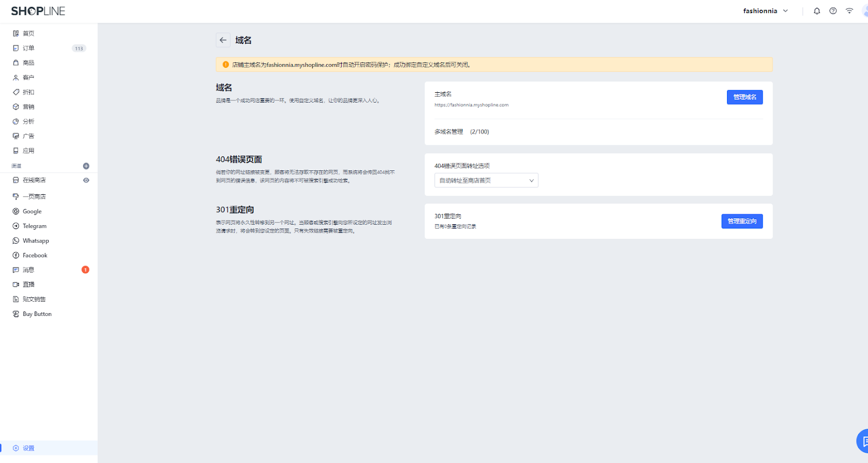Open the notifications bell icon
This screenshot has height=463, width=868.
pyautogui.click(x=816, y=11)
